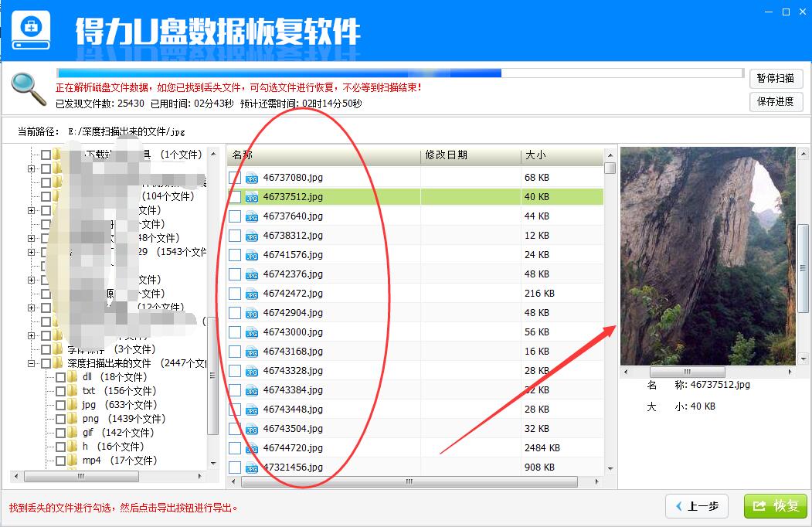This screenshot has height=527, width=812.
Task: Click JPG icon of 46738312.jpg
Action: click(x=252, y=236)
